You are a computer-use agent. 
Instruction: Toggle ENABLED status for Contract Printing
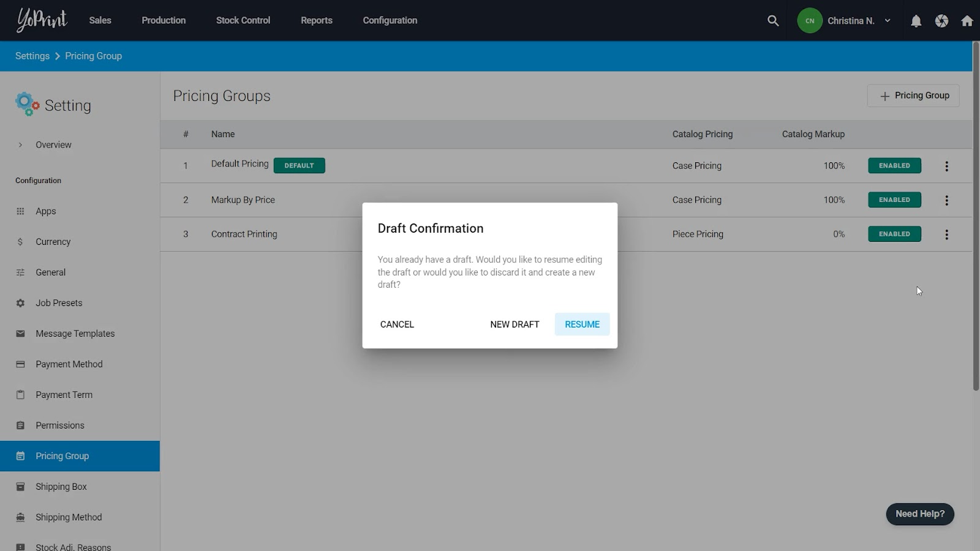point(894,234)
